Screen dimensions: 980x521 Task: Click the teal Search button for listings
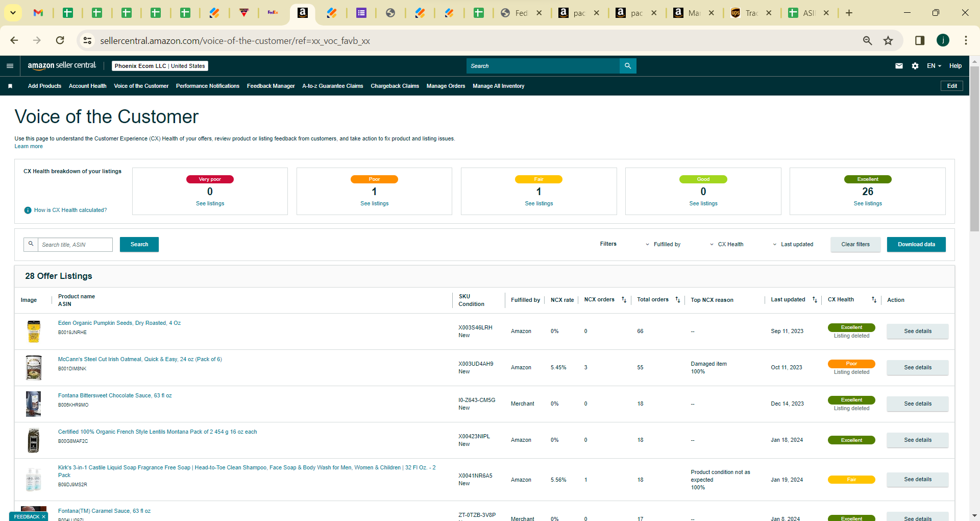(139, 245)
